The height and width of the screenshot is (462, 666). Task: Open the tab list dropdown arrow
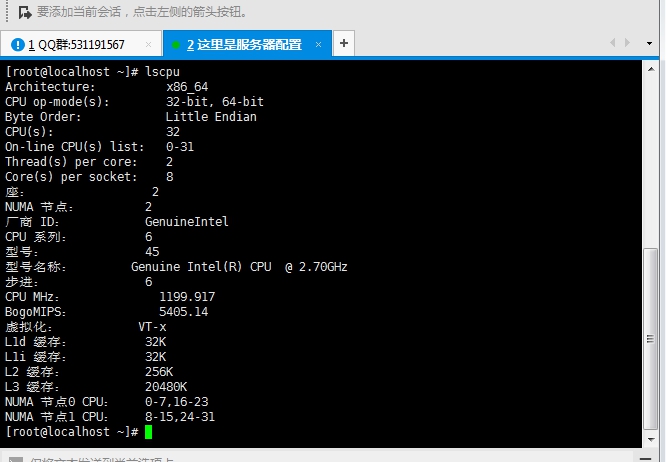click(x=649, y=43)
